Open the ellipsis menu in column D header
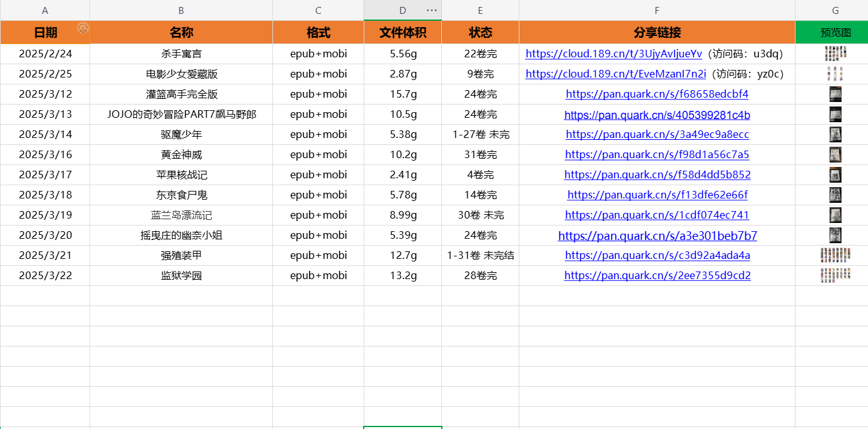Screen dimensions: 868x429 click(x=432, y=10)
